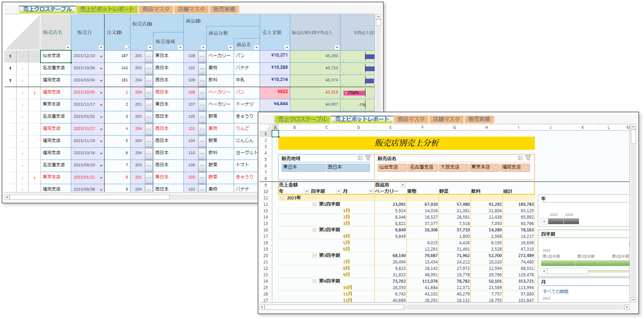Open the 商品別 pivot field dropdown
This screenshot has height=319, width=644.
pos(402,185)
